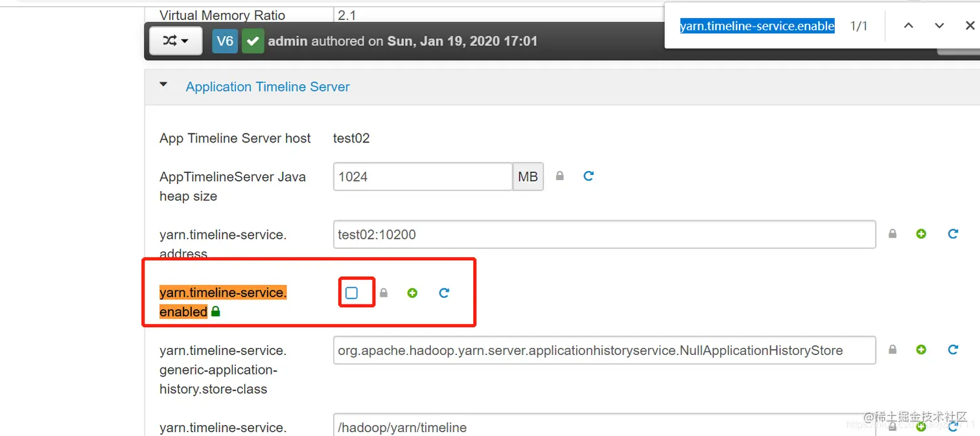Click the MB unit label
Image resolution: width=980 pixels, height=436 pixels.
(x=528, y=177)
